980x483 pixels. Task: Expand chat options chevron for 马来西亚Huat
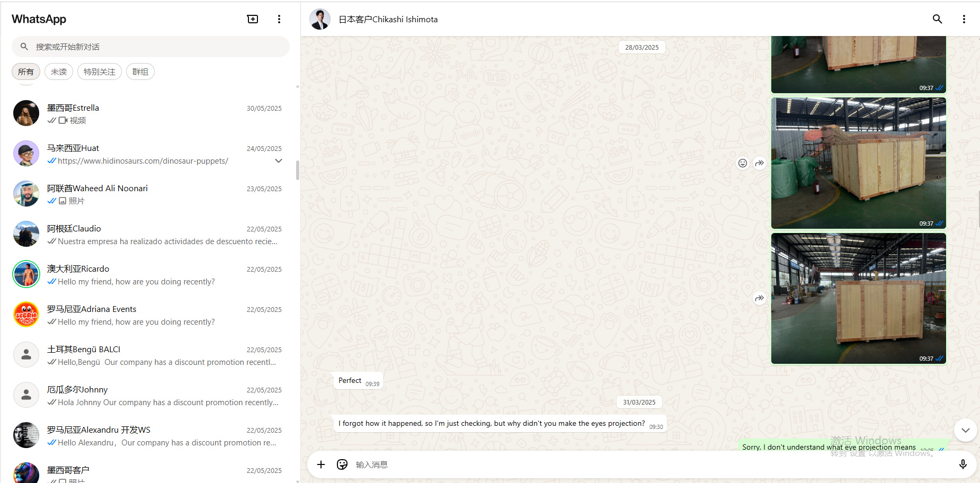point(279,161)
